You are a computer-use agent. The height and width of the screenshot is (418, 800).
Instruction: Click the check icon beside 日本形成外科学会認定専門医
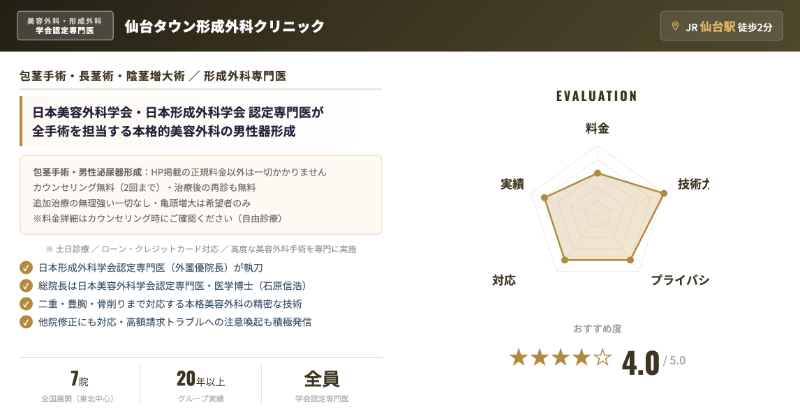pyautogui.click(x=26, y=268)
